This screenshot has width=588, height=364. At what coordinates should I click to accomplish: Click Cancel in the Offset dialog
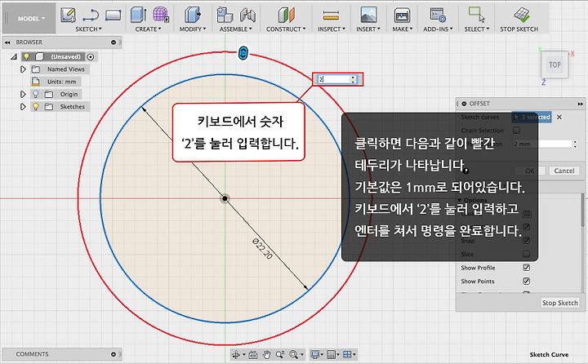coord(564,171)
